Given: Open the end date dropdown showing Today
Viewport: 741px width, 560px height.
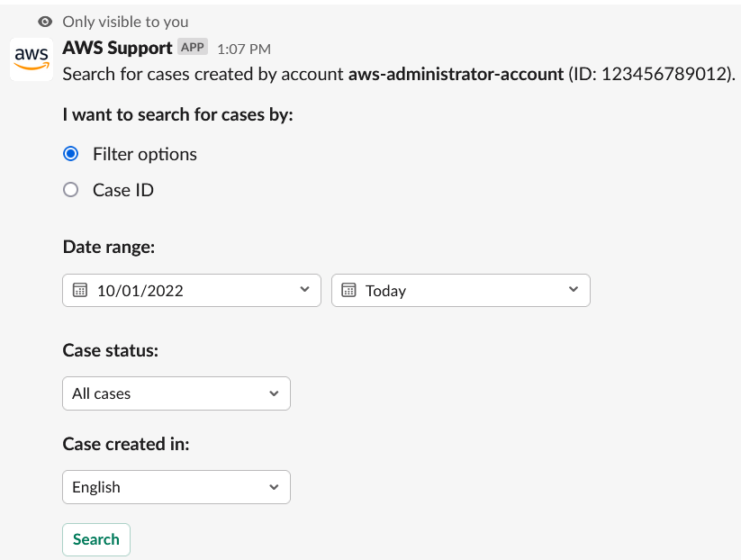Looking at the screenshot, I should 460,290.
